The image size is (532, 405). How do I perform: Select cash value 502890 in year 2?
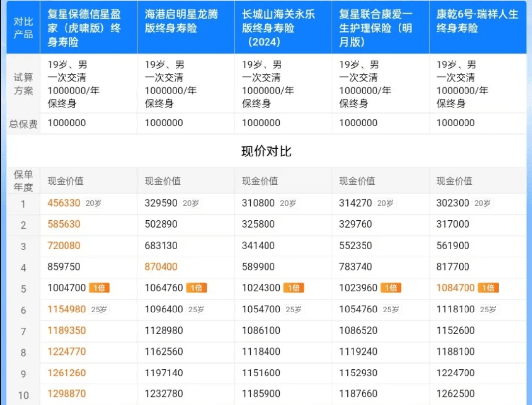(x=161, y=224)
